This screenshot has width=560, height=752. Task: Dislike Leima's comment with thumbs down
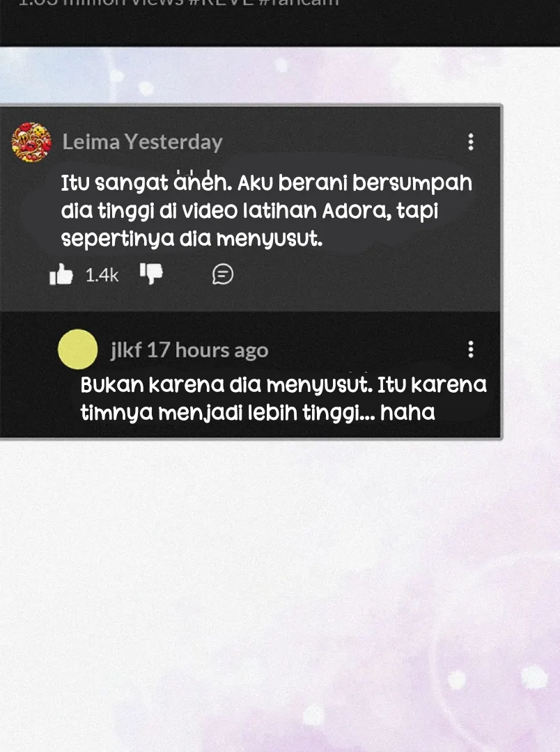(151, 274)
